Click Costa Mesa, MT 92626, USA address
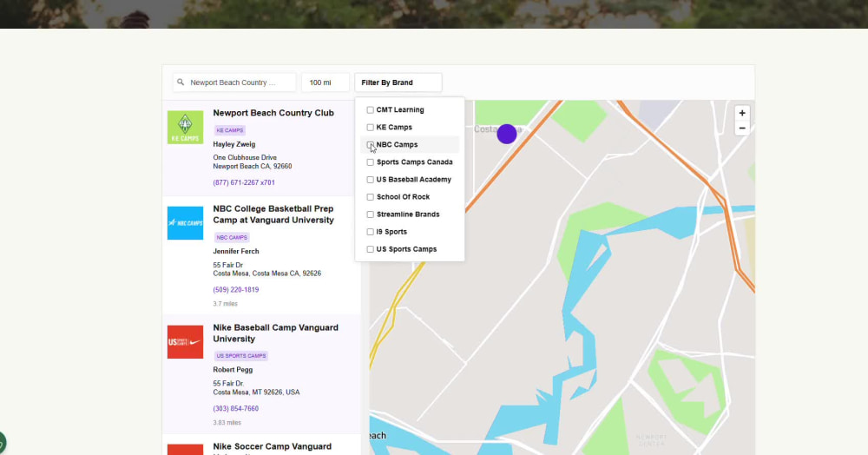Screen dimensions: 868x455 click(x=256, y=392)
